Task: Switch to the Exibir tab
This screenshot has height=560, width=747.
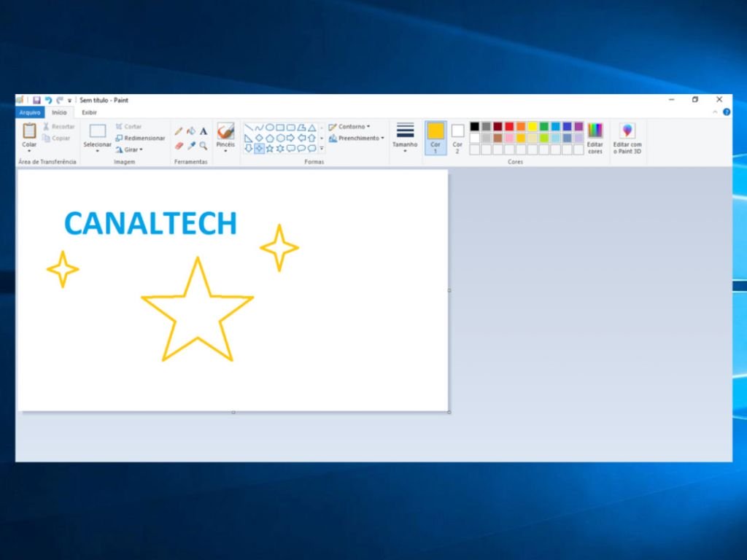Action: (x=89, y=112)
